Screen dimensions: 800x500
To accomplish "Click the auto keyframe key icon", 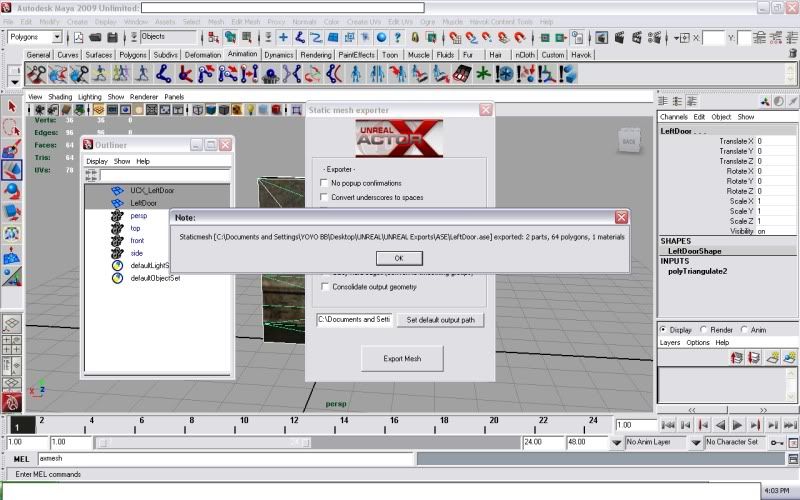I will point(777,443).
